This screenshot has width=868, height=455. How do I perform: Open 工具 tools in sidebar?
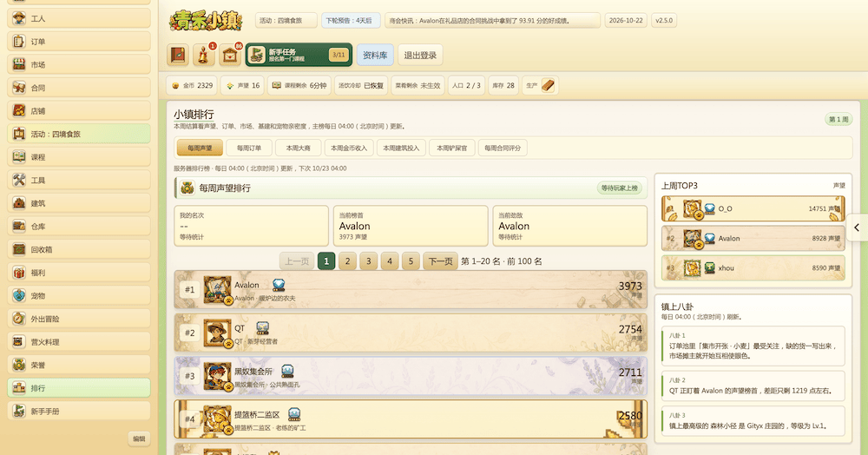(x=79, y=180)
